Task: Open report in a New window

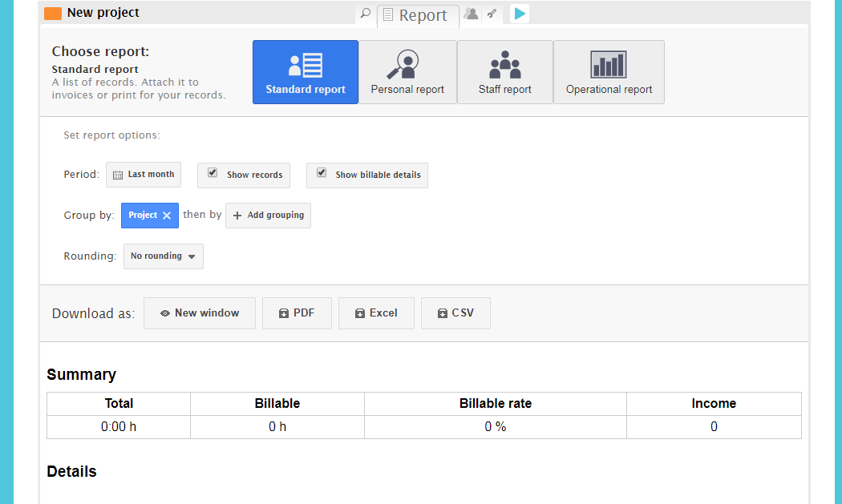Action: pyautogui.click(x=200, y=313)
